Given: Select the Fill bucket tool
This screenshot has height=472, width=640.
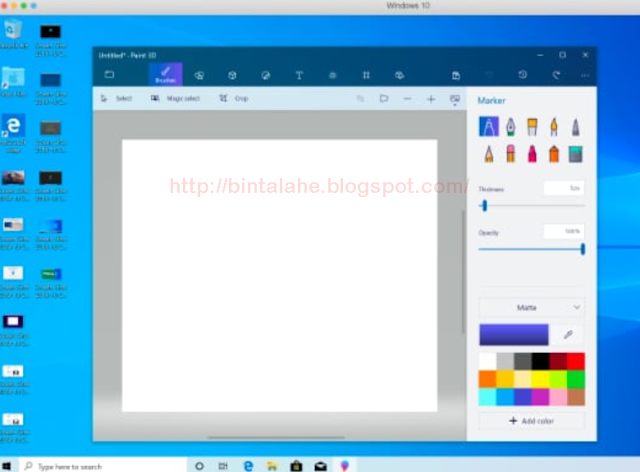Looking at the screenshot, I should [576, 154].
